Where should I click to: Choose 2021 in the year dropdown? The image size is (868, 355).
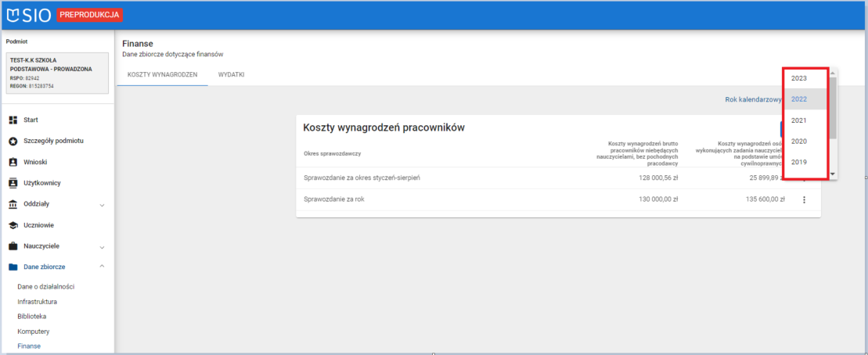point(799,120)
